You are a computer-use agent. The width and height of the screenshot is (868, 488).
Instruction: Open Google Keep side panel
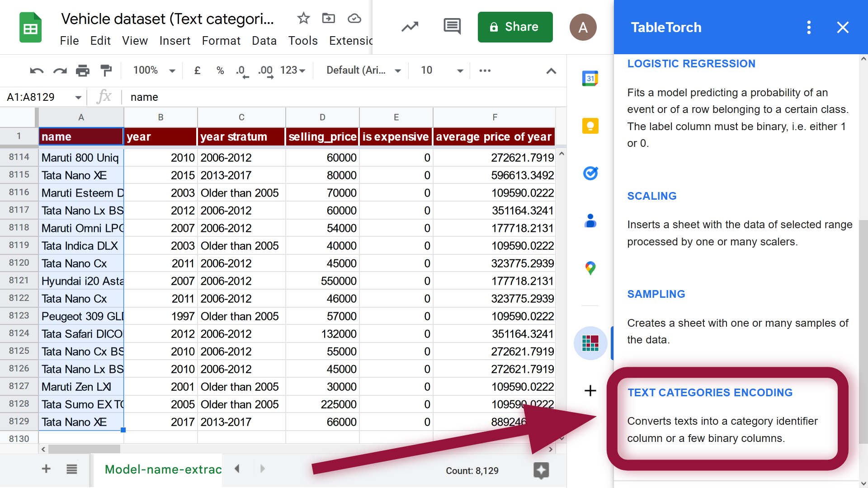click(590, 126)
